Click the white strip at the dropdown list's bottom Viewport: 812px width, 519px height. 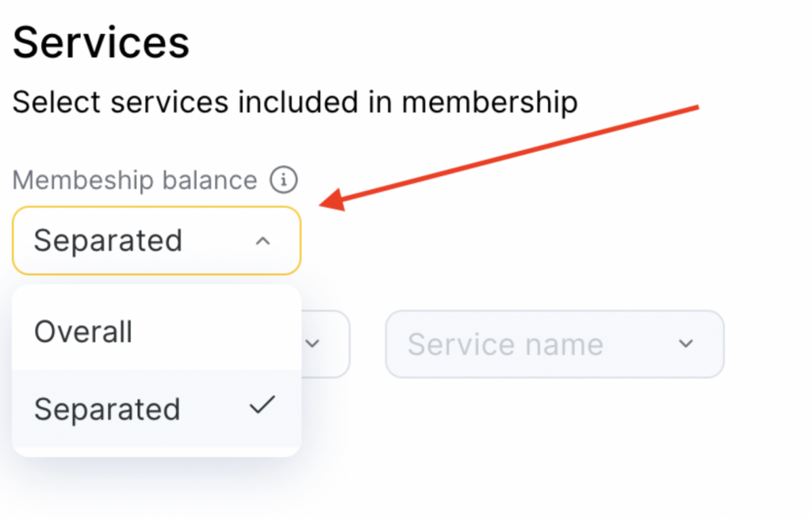click(x=156, y=452)
